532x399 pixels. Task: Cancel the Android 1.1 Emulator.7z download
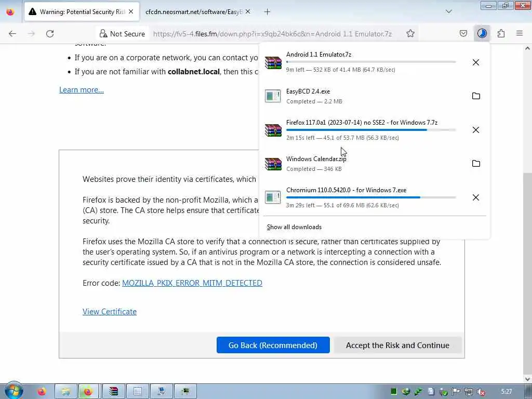[476, 62]
